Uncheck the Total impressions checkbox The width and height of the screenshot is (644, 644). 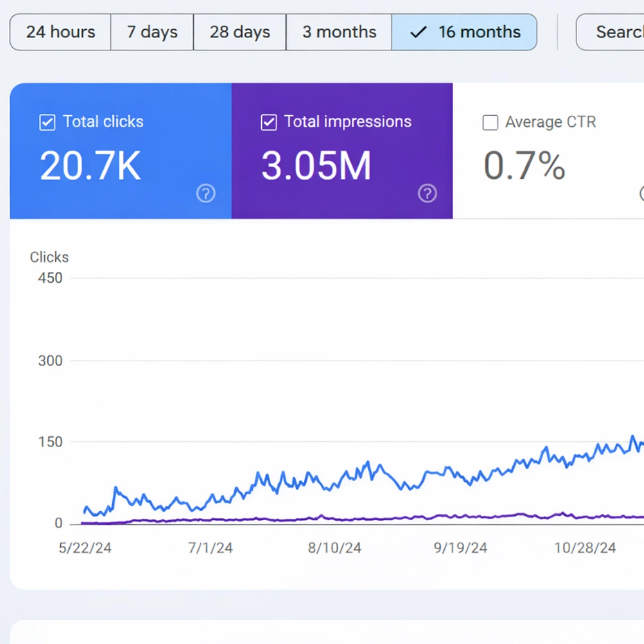[268, 122]
